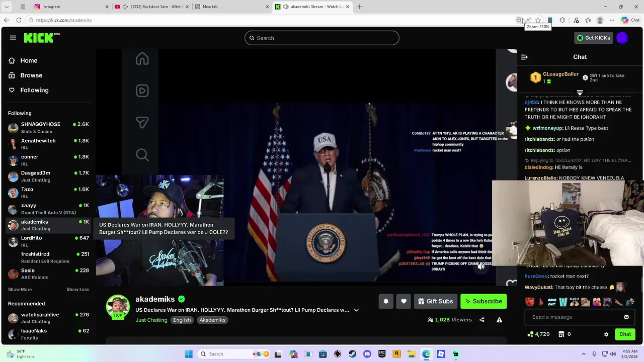Open the purple user avatar menu
The height and width of the screenshot is (362, 644).
tap(622, 38)
